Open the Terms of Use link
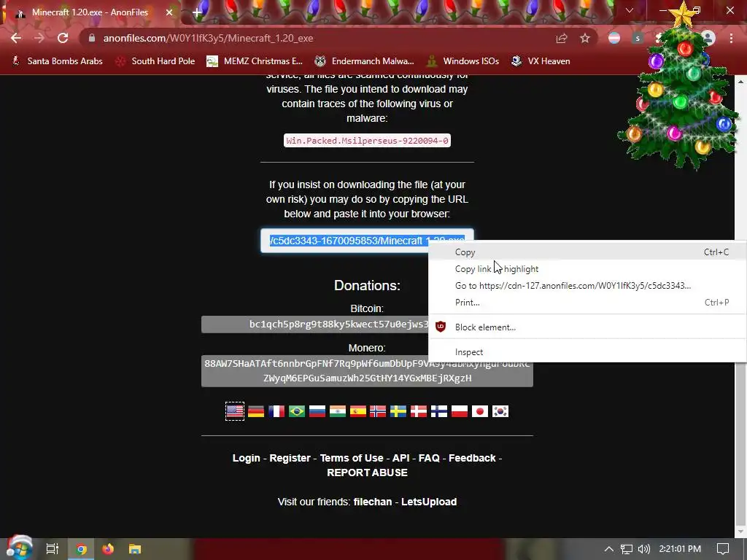The image size is (747, 560). pos(352,458)
